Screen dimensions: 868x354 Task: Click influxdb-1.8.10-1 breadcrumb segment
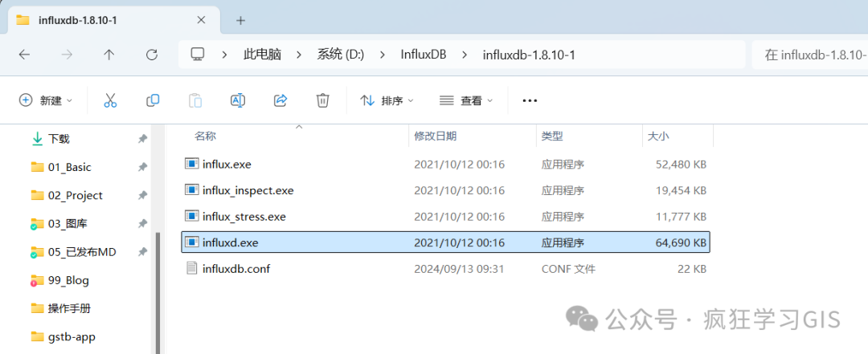pyautogui.click(x=529, y=55)
